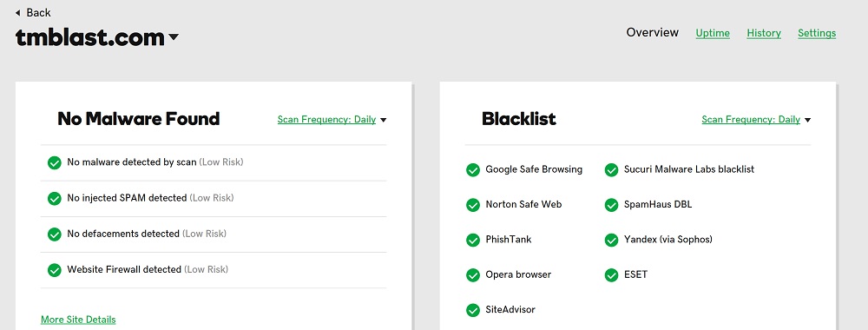Expand the tmblast.com domain dropdown arrow

(x=174, y=37)
